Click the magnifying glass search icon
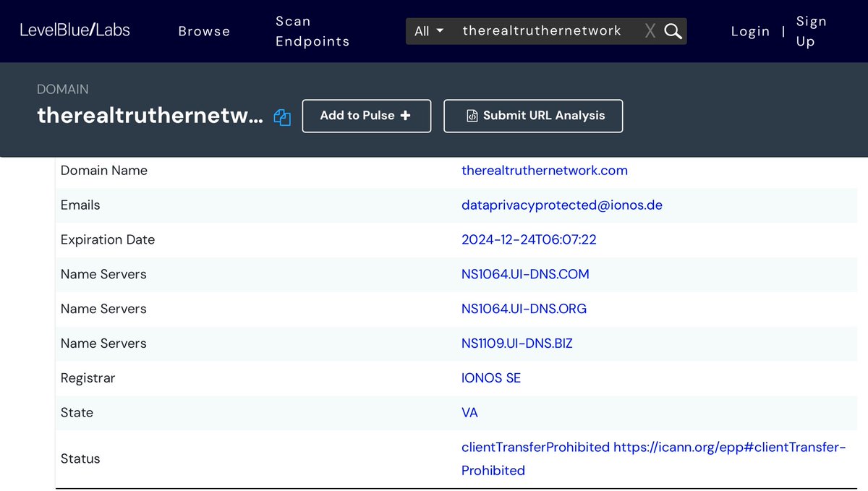Screen dimensions: 868x491 [673, 31]
